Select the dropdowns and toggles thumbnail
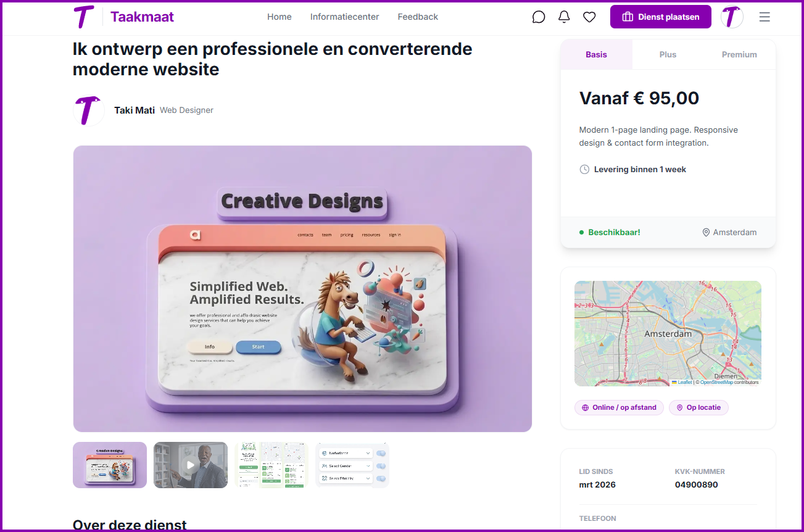 352,465
